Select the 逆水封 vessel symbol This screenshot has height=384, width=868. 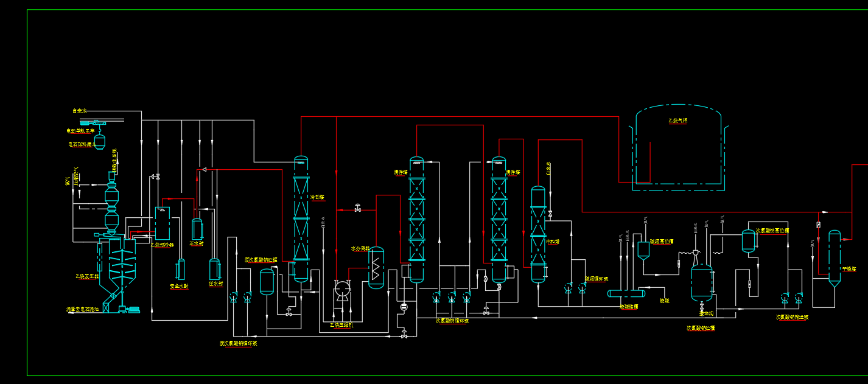214,270
